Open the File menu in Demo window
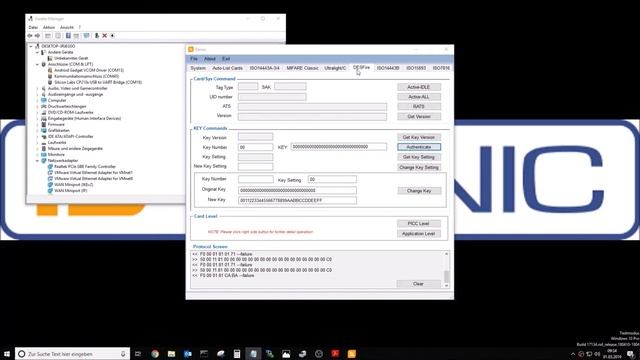 194,59
